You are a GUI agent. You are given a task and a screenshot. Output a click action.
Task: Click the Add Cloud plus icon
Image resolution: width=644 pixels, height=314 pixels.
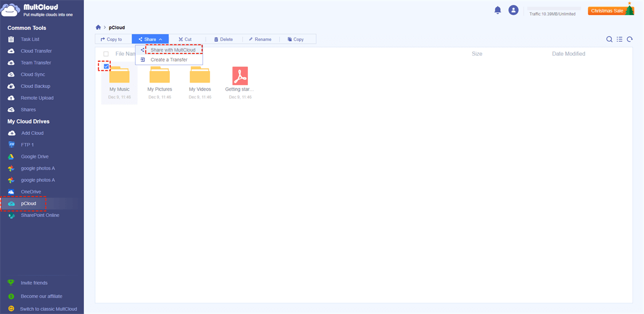pyautogui.click(x=11, y=133)
